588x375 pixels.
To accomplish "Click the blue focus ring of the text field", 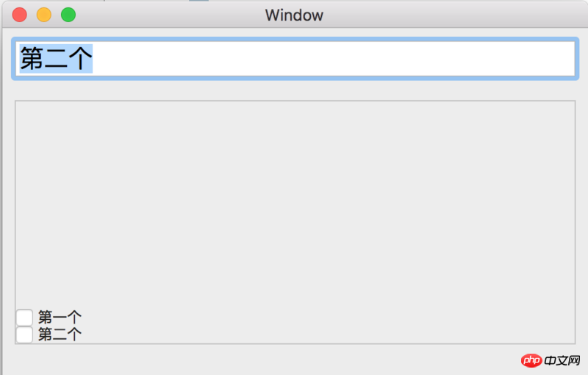I will (x=295, y=40).
